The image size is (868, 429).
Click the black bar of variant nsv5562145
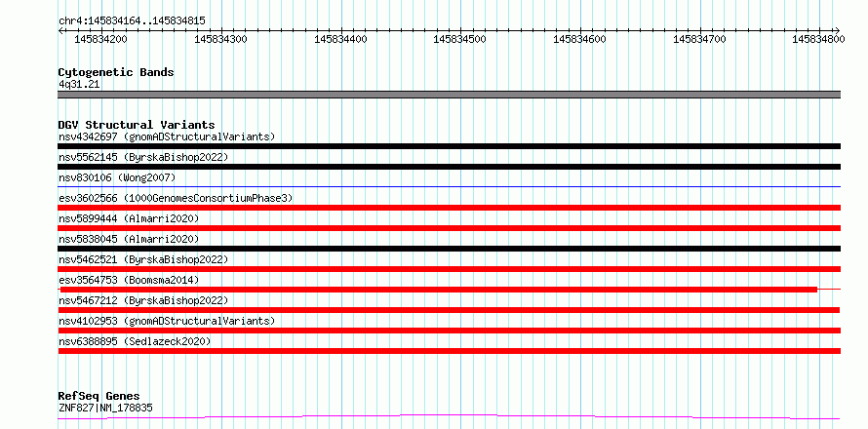pos(450,167)
